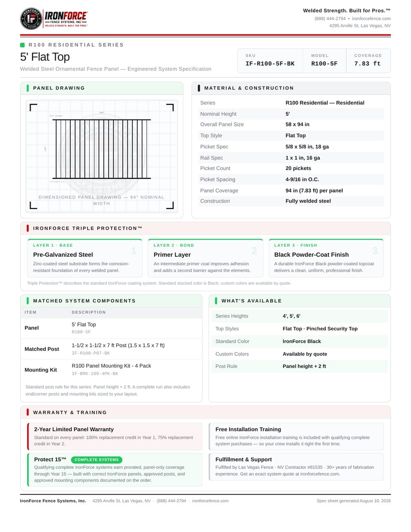Click the WHAT'S AVAILABLE section header
The width and height of the screenshot is (411, 532).
click(251, 301)
